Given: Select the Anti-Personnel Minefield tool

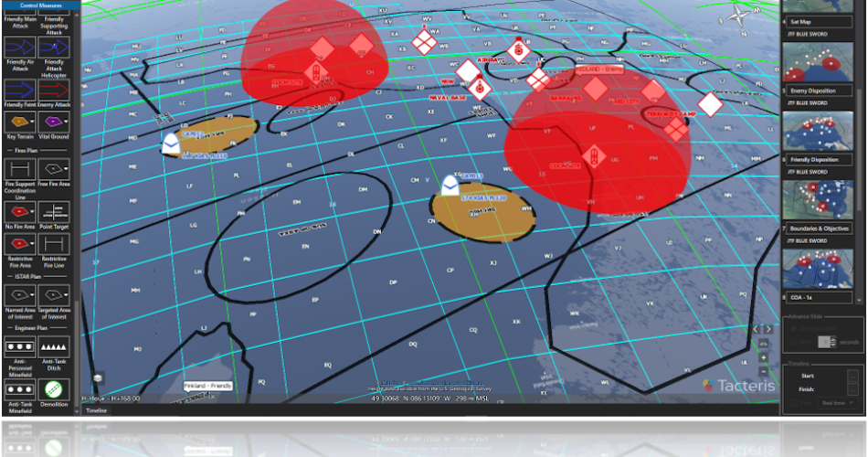Looking at the screenshot, I should pyautogui.click(x=20, y=346).
